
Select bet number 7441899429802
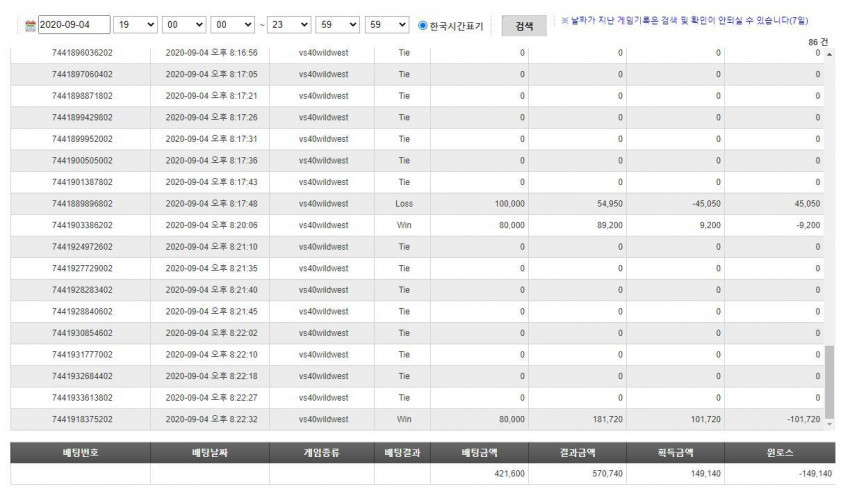tap(82, 118)
